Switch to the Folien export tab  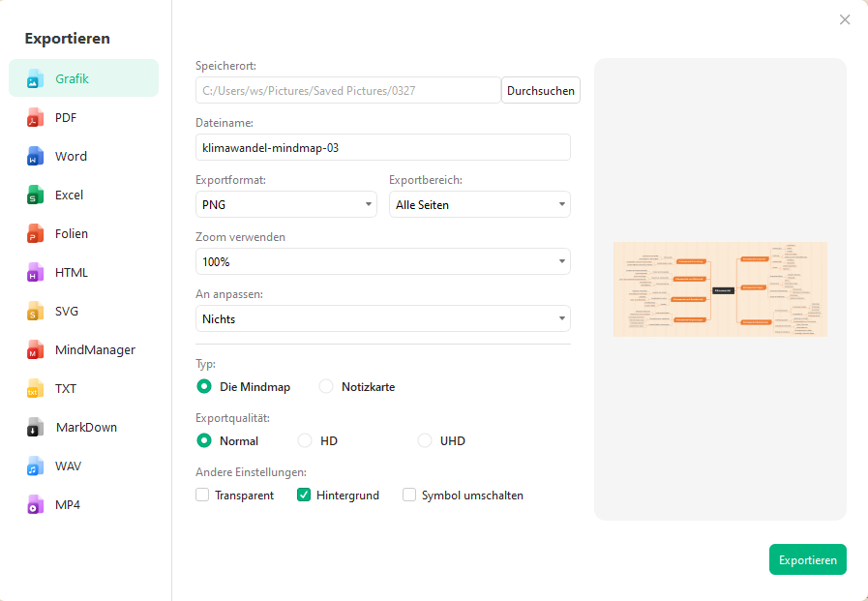pyautogui.click(x=72, y=234)
